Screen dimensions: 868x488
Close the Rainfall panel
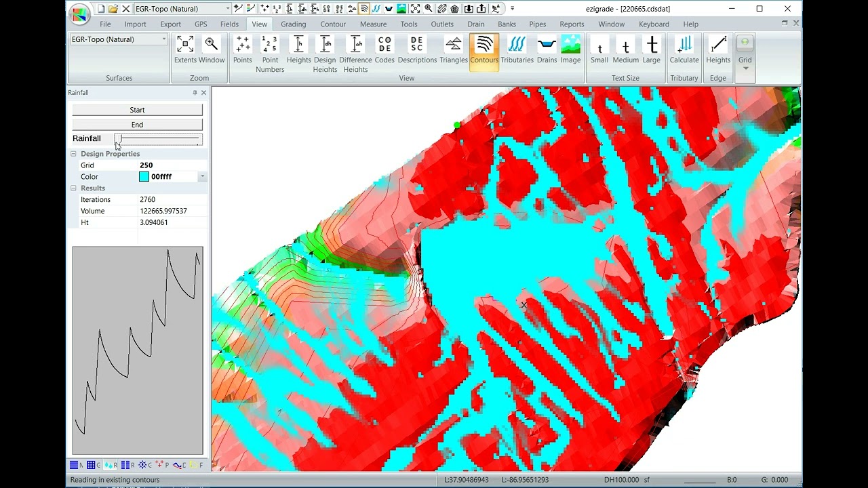pyautogui.click(x=203, y=93)
